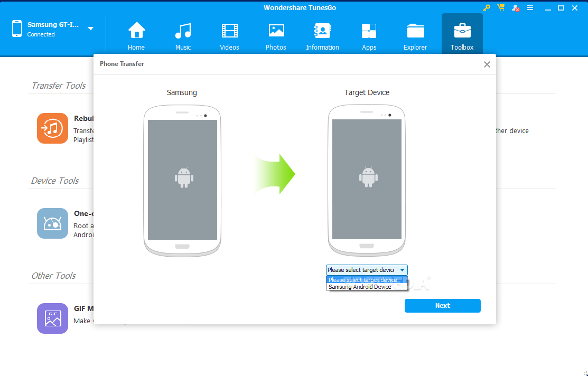This screenshot has height=376, width=588.
Task: Click the 'Device Tools' heading
Action: pyautogui.click(x=55, y=181)
